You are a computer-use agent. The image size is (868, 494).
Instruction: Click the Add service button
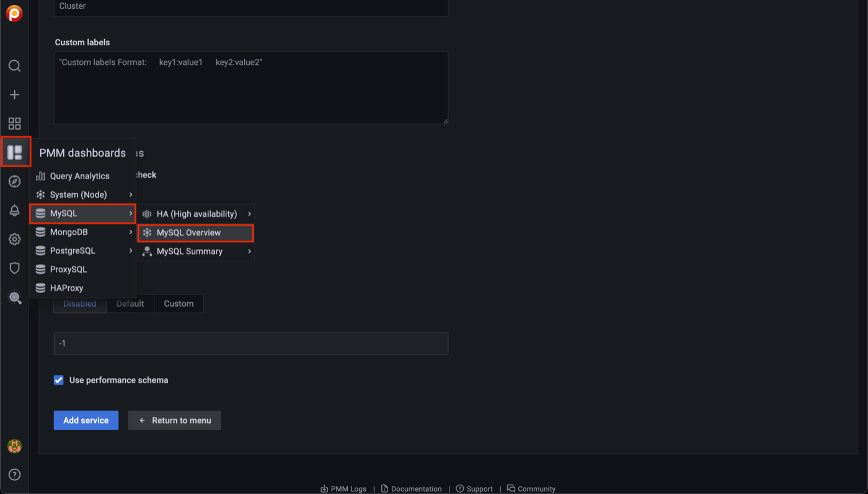(x=86, y=420)
